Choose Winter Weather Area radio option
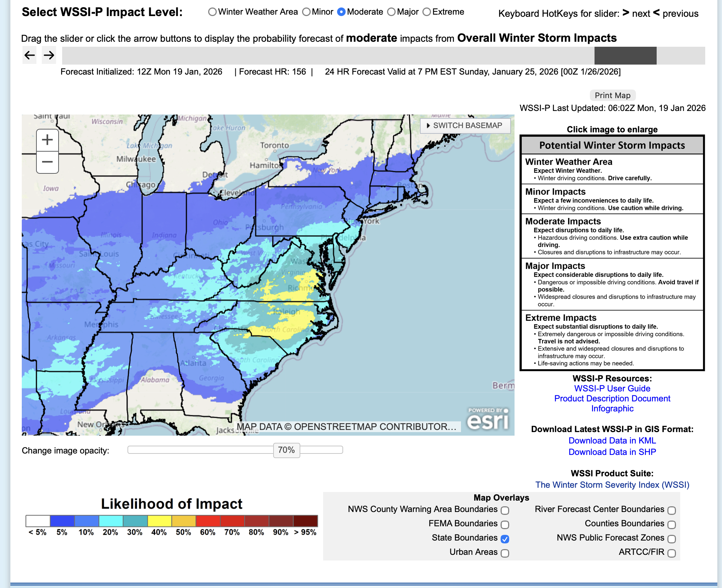Image resolution: width=722 pixels, height=588 pixels. 212,12
